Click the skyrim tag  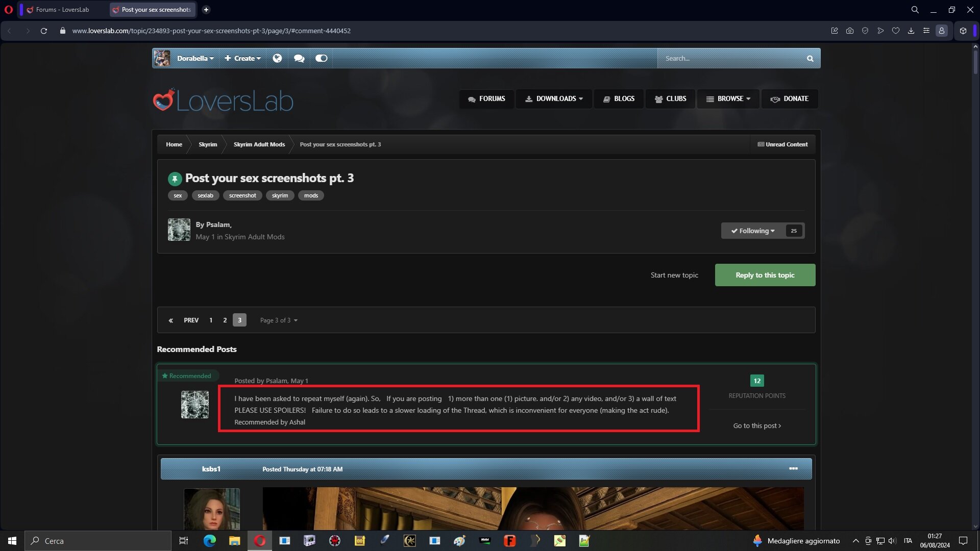point(280,195)
